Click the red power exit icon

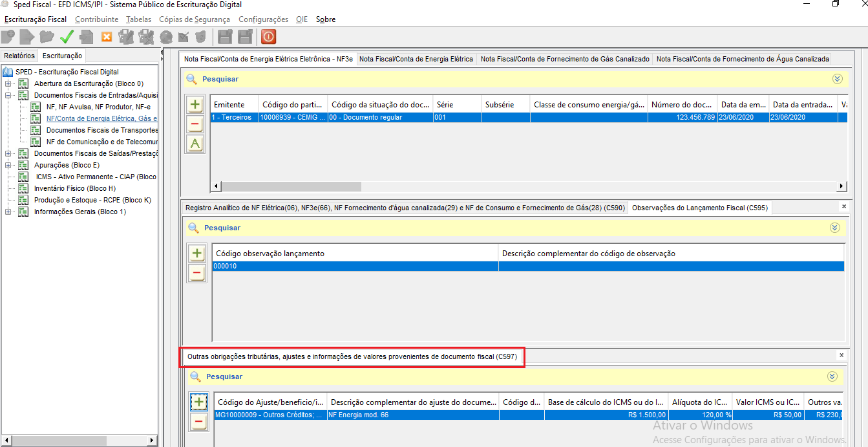click(x=268, y=37)
